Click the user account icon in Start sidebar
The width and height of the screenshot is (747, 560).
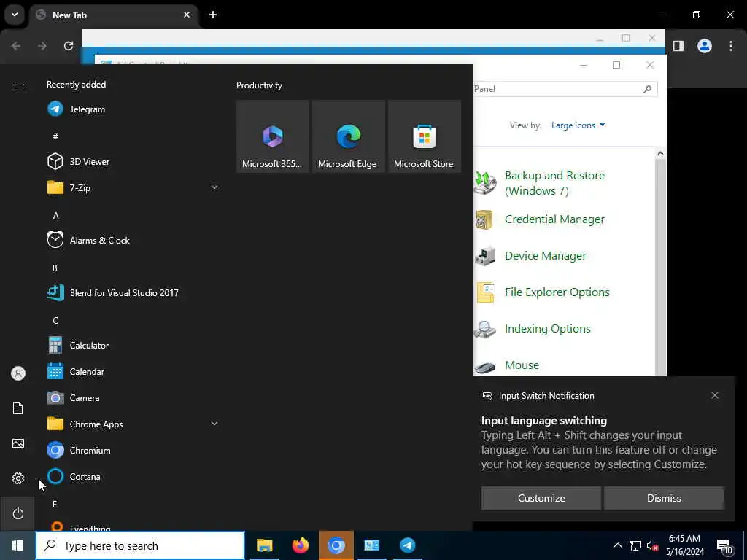[18, 373]
